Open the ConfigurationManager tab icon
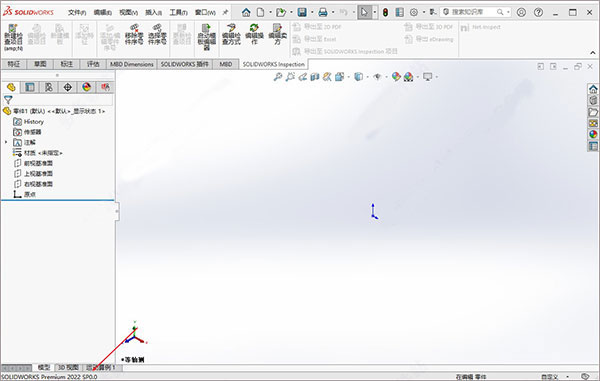Screen dimensions: 600x381 pos(49,87)
